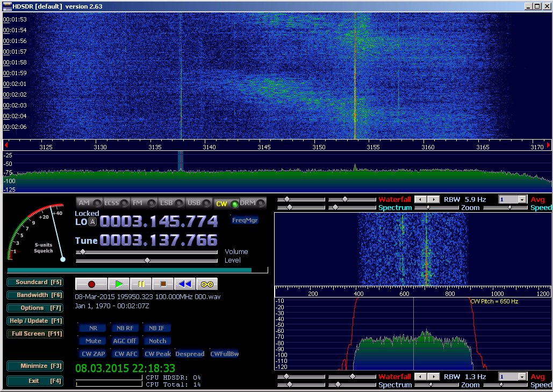The image size is (553, 392).
Task: Adjust upper Speed slider below Avg
Action: coord(506,208)
